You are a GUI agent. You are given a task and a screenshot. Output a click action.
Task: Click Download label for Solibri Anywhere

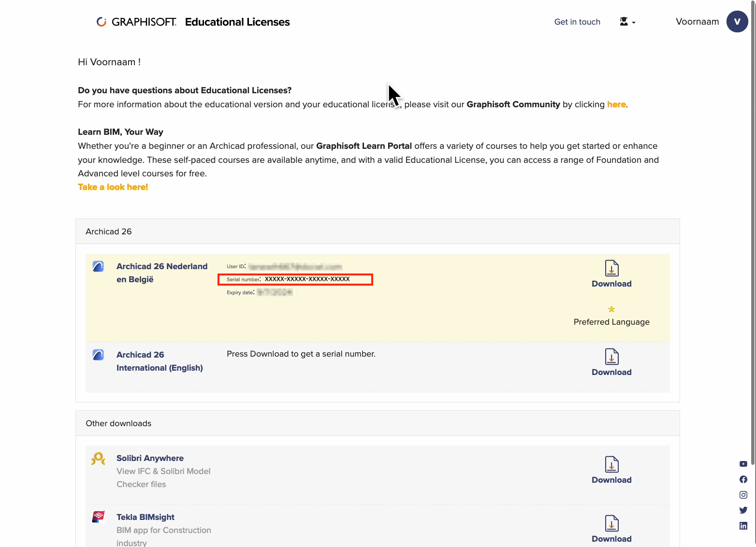(611, 480)
